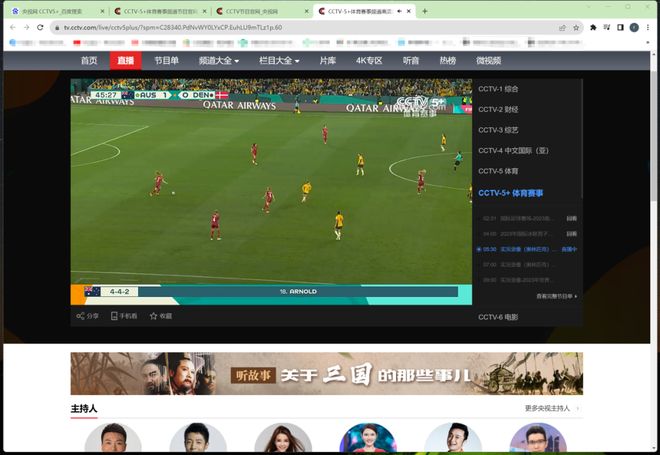The width and height of the screenshot is (660, 455).
Task: Open 更多央视主持人 link
Action: (x=551, y=408)
